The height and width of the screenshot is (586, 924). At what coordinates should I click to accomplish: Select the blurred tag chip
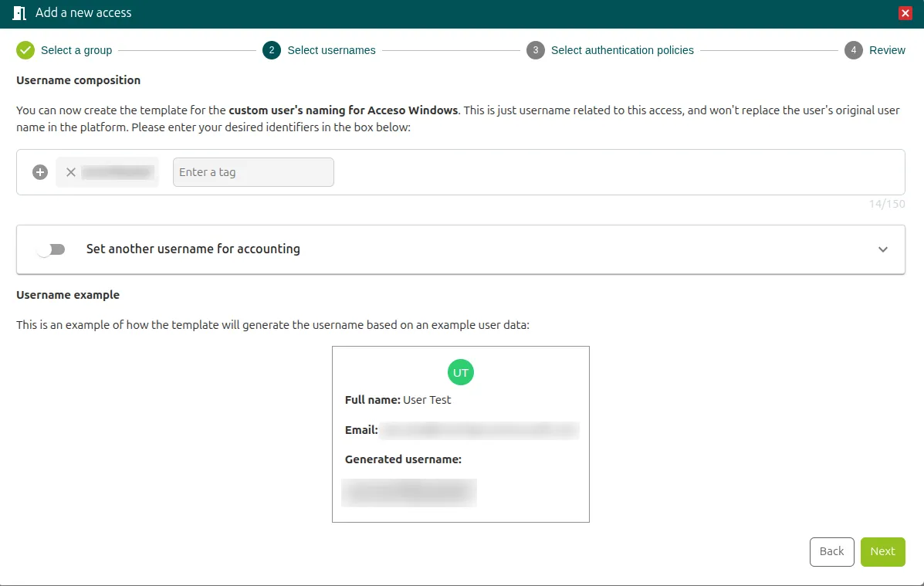coord(107,172)
